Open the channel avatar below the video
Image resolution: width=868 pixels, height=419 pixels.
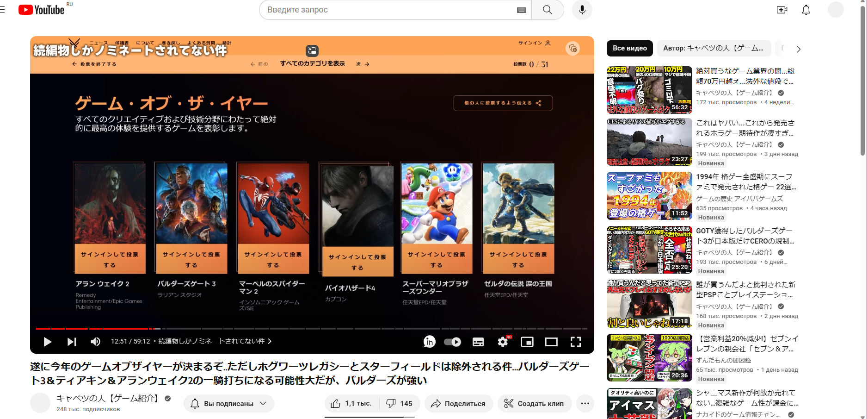click(40, 403)
